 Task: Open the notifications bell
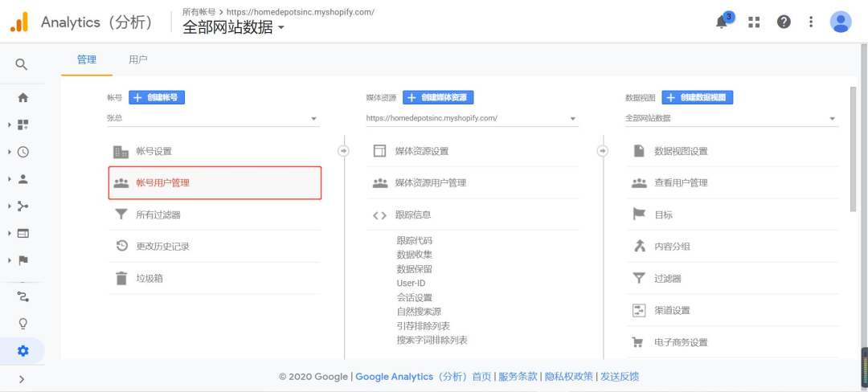tap(722, 22)
